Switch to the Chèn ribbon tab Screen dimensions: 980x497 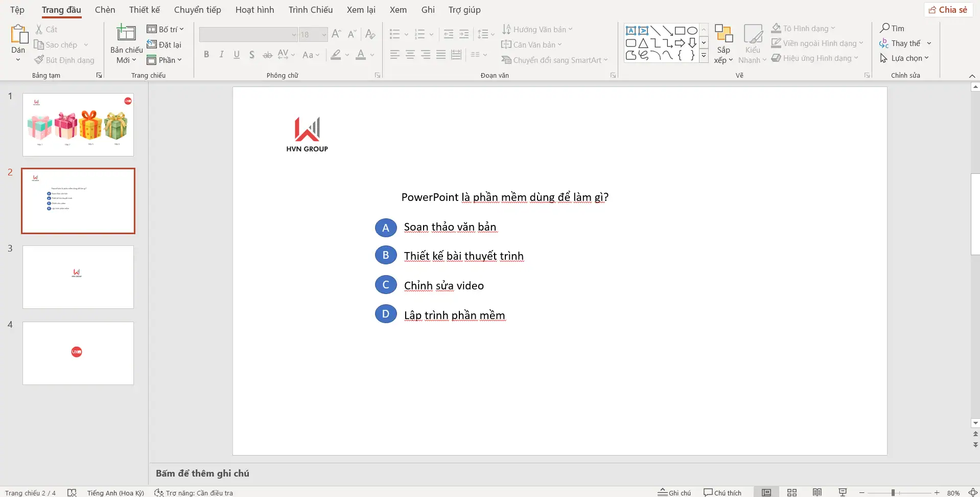[x=105, y=9]
